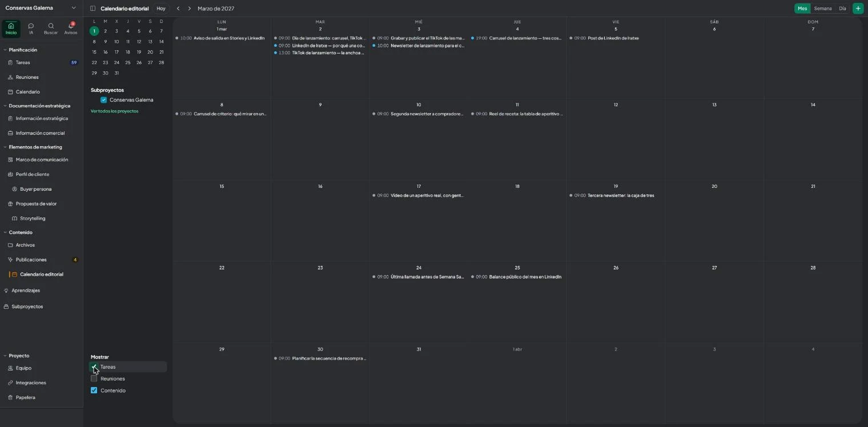Open Marco de comunicación page
Viewport: 868px width, 427px height.
[41, 160]
